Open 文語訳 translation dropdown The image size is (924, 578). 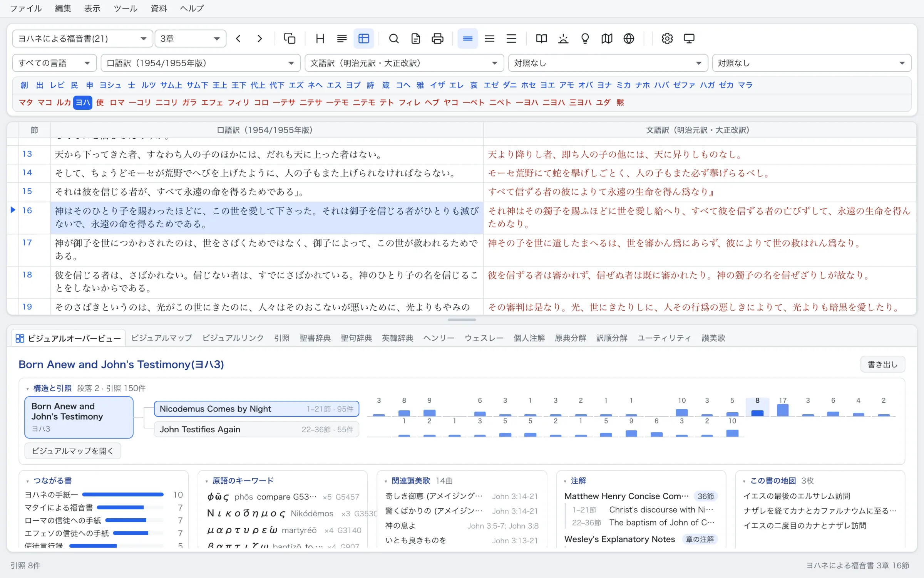404,63
